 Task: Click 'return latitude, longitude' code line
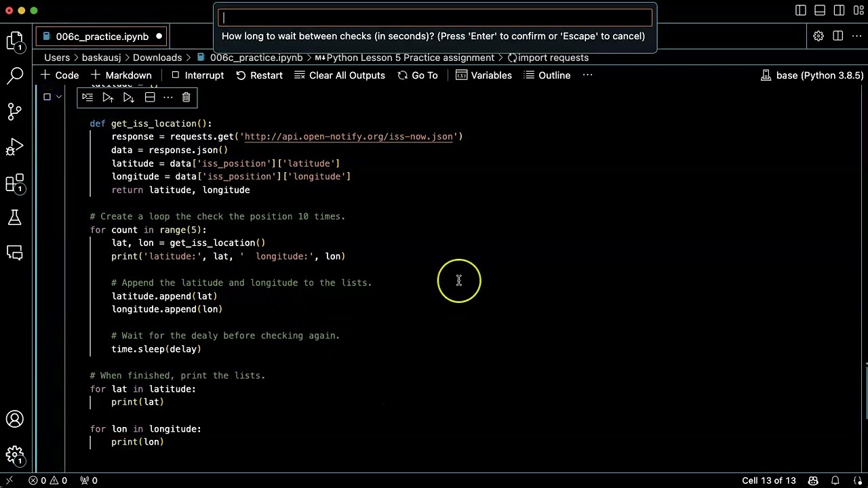coord(181,190)
